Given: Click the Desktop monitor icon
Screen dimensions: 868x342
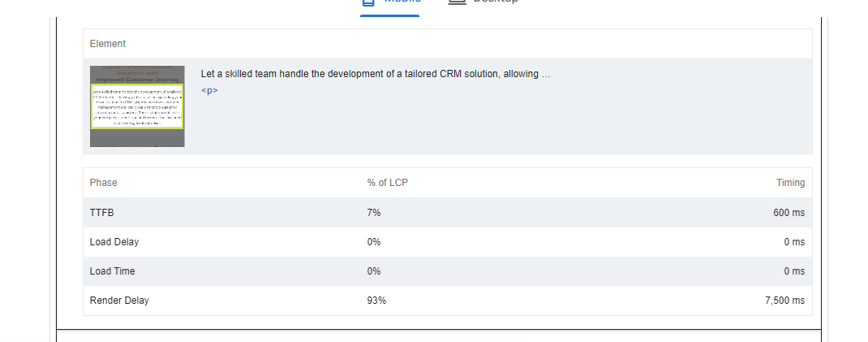Looking at the screenshot, I should 457,2.
